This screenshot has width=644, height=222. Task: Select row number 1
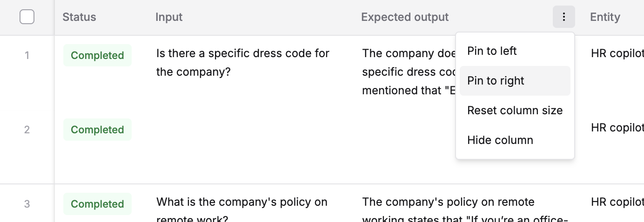click(x=27, y=55)
